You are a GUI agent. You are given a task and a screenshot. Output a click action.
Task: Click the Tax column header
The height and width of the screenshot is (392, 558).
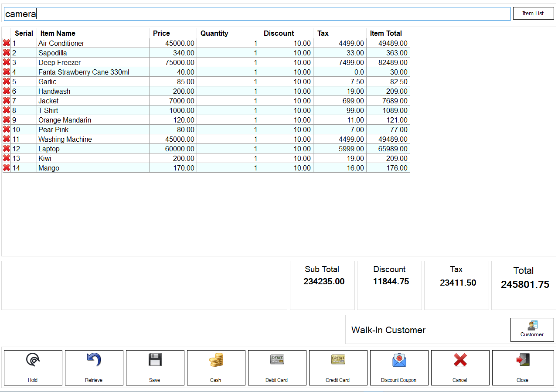(340, 33)
